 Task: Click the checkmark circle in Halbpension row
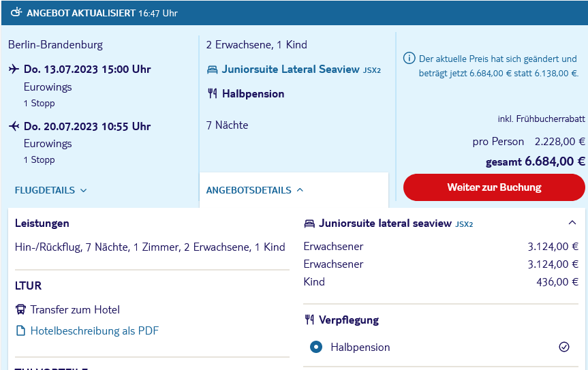click(x=564, y=347)
